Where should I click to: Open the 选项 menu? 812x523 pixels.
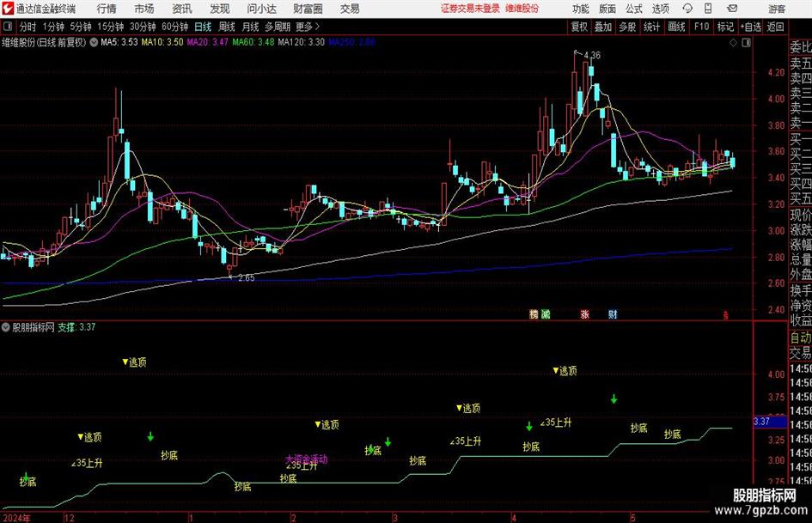pyautogui.click(x=660, y=9)
